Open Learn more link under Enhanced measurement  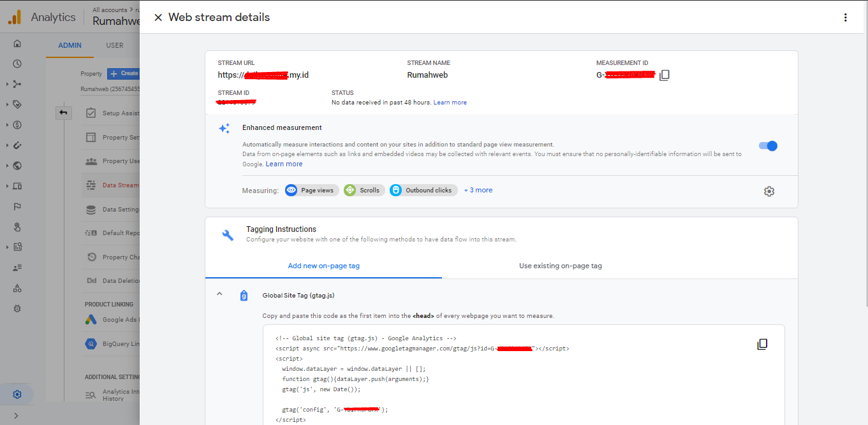(284, 164)
